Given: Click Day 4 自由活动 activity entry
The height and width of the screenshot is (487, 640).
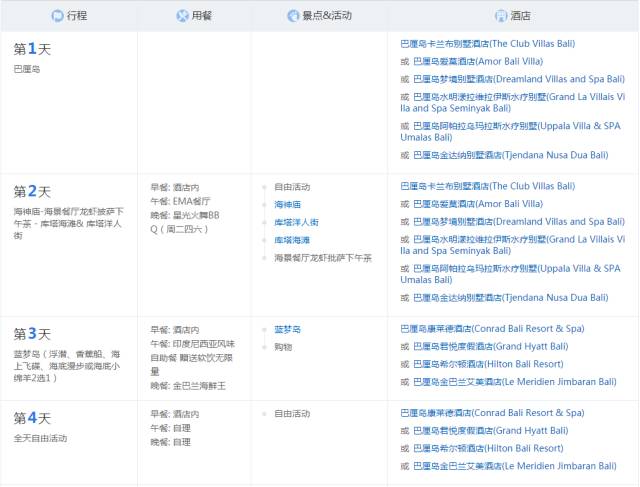Looking at the screenshot, I should pos(292,414).
